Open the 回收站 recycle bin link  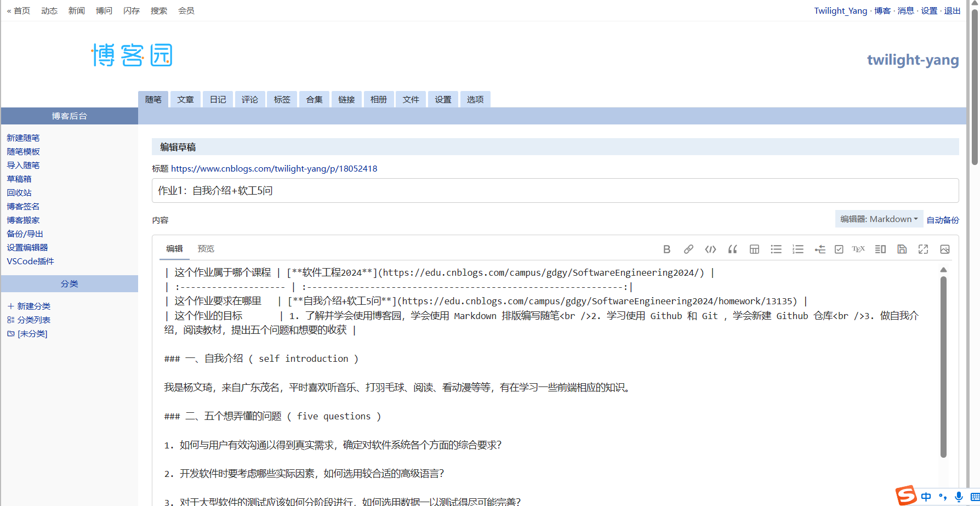pyautogui.click(x=19, y=192)
